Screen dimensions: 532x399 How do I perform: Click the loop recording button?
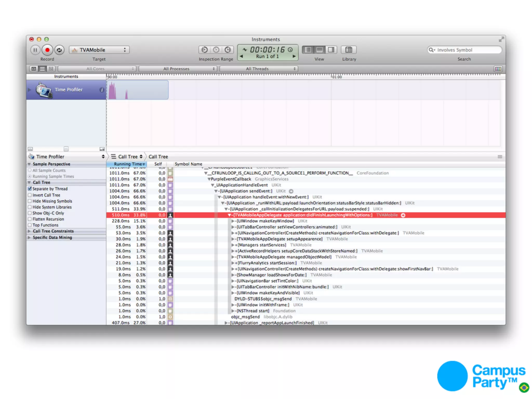click(x=59, y=50)
